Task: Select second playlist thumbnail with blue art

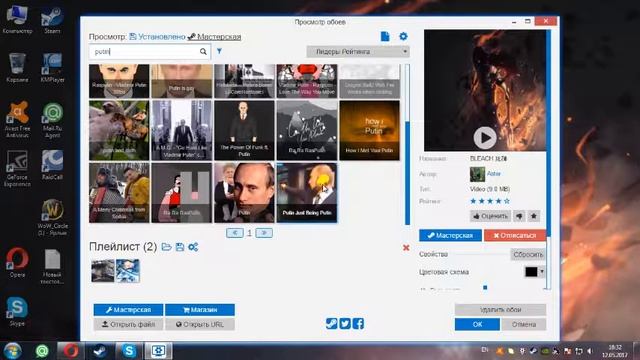Action: coord(128,271)
